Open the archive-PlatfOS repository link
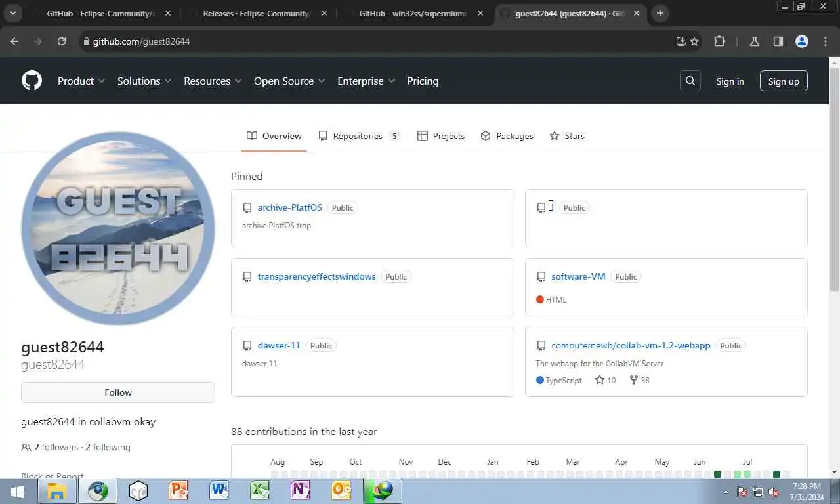The width and height of the screenshot is (840, 504). 290,207
